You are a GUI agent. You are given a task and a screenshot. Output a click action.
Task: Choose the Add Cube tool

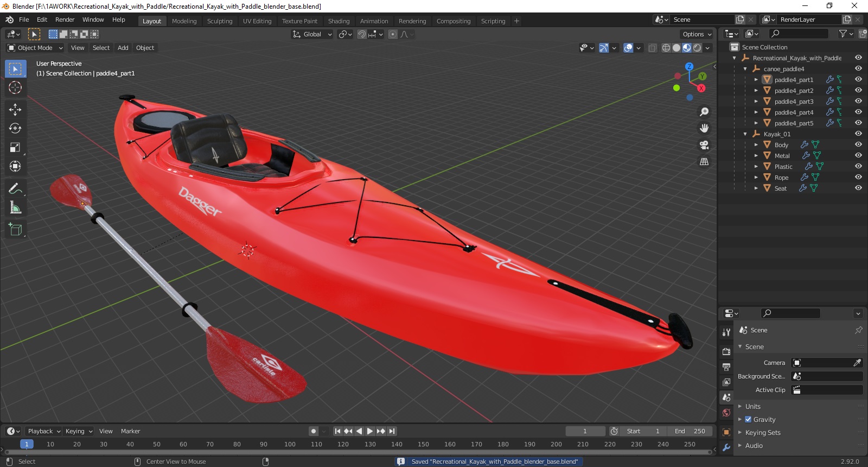coord(15,230)
